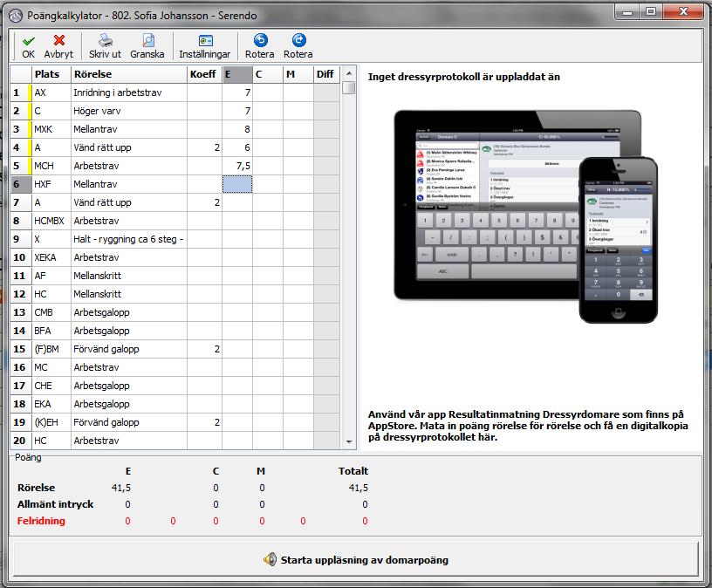Select E score 7 for Höger varv
Image resolution: width=712 pixels, height=588 pixels.
(x=237, y=111)
